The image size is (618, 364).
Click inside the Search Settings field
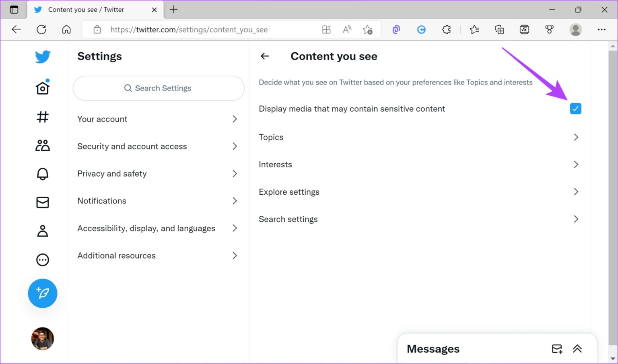[x=159, y=88]
